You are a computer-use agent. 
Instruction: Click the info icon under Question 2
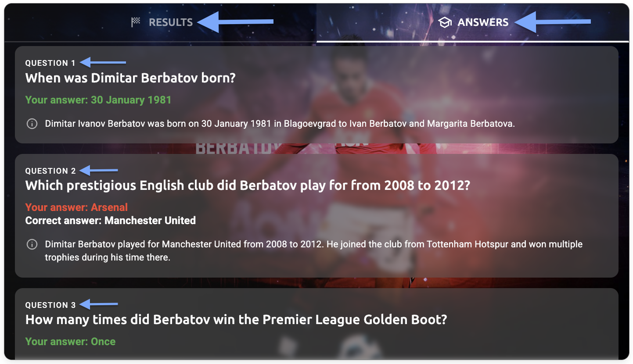click(32, 244)
